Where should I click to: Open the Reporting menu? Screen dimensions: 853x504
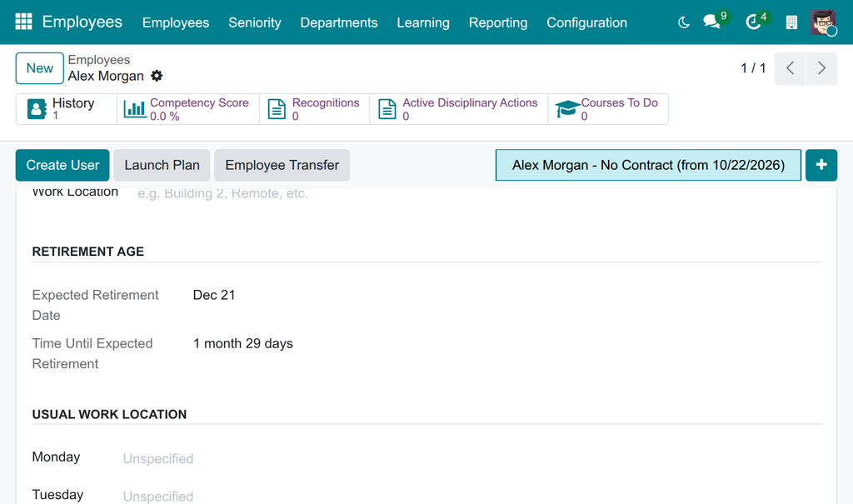(498, 22)
